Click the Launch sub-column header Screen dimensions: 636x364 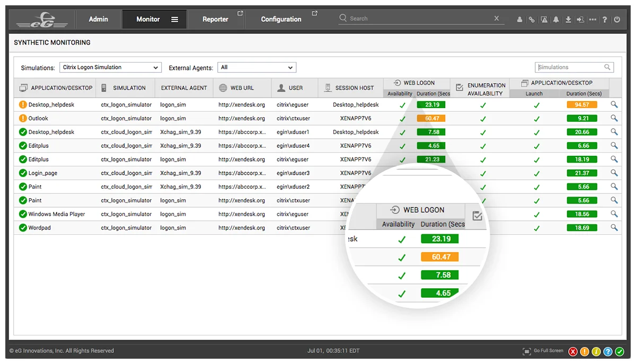pyautogui.click(x=534, y=93)
